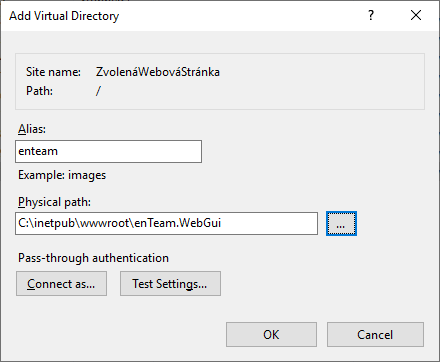Click the Example: images hint text
440x362 pixels.
(62, 175)
